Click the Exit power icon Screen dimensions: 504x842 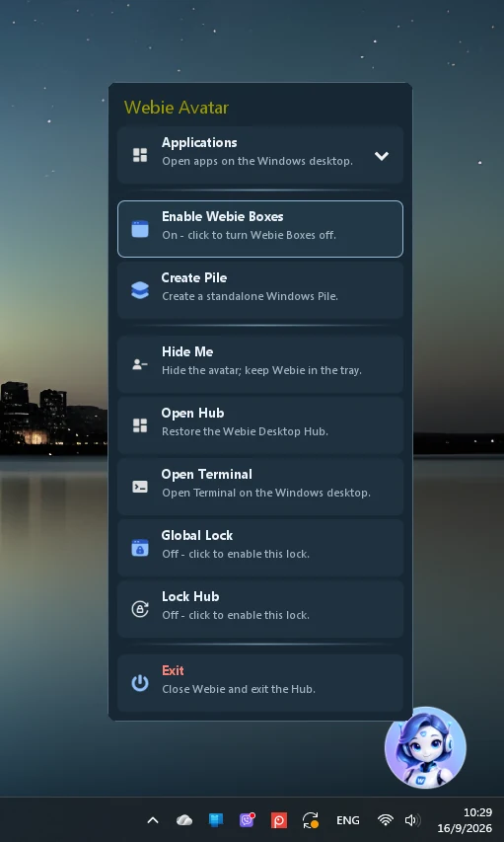tap(140, 683)
